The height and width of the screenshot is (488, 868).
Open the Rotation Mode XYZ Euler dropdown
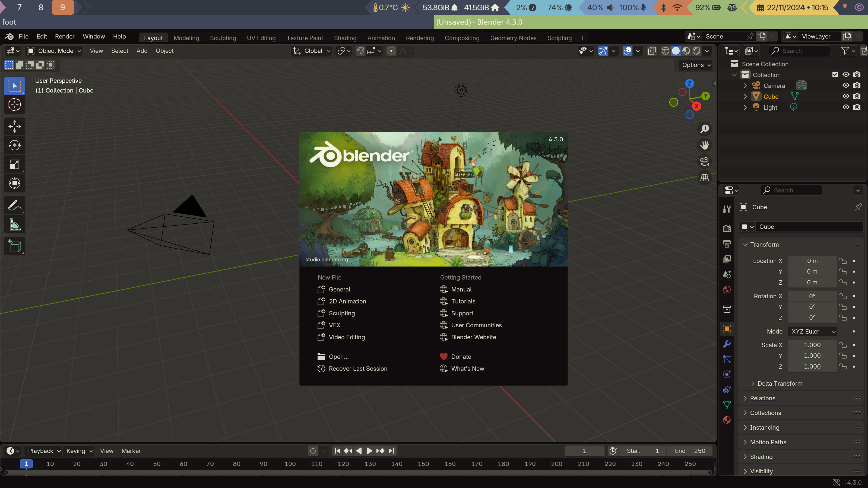(812, 331)
